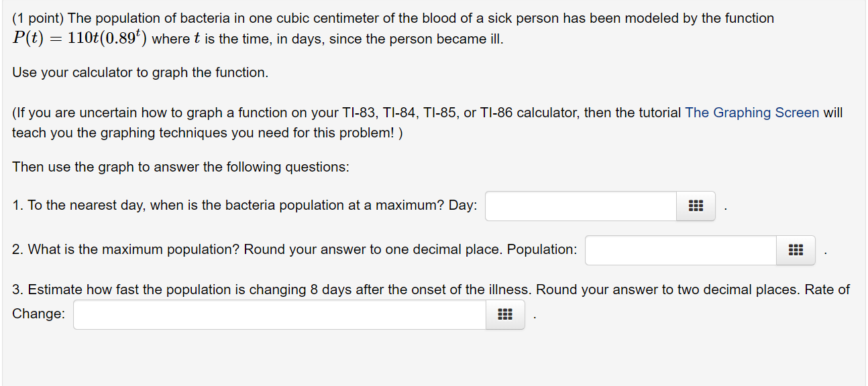Click the "Then use the graph" instruction line
Screen dimensions: 868x386
click(180, 167)
